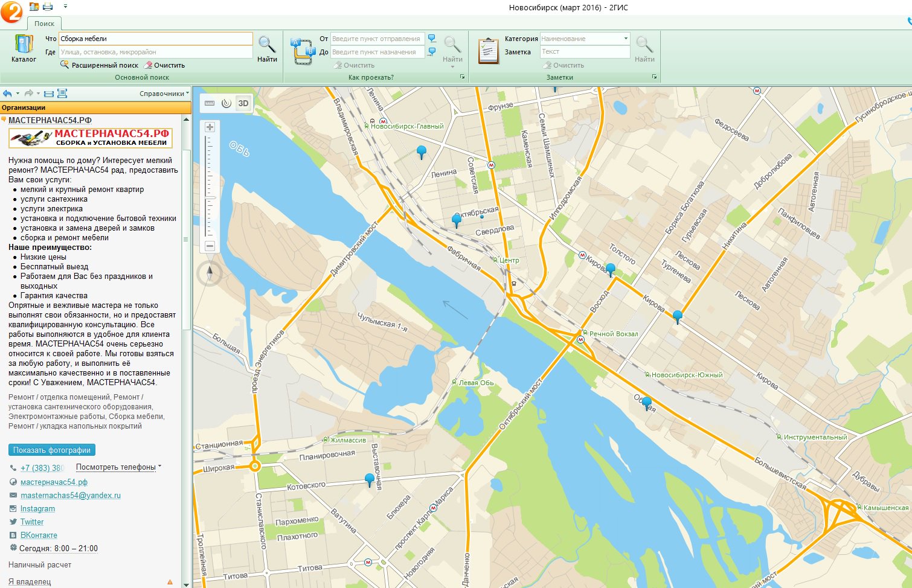The width and height of the screenshot is (912, 588).
Task: Open the 2GIS main application menu logo
Action: [11, 11]
